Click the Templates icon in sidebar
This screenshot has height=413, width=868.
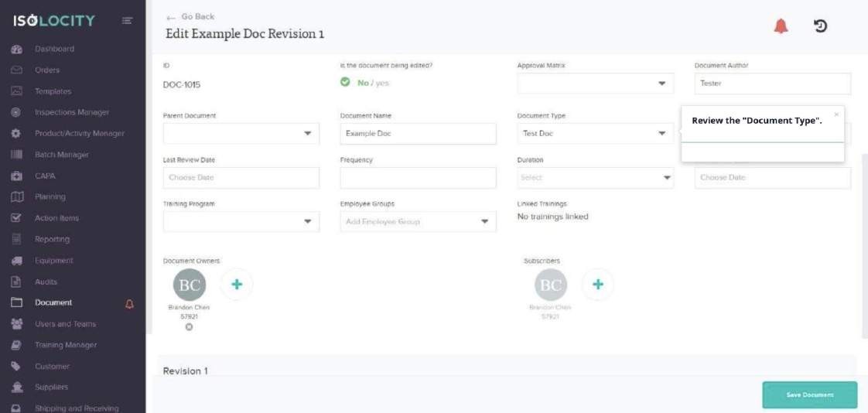pos(16,91)
